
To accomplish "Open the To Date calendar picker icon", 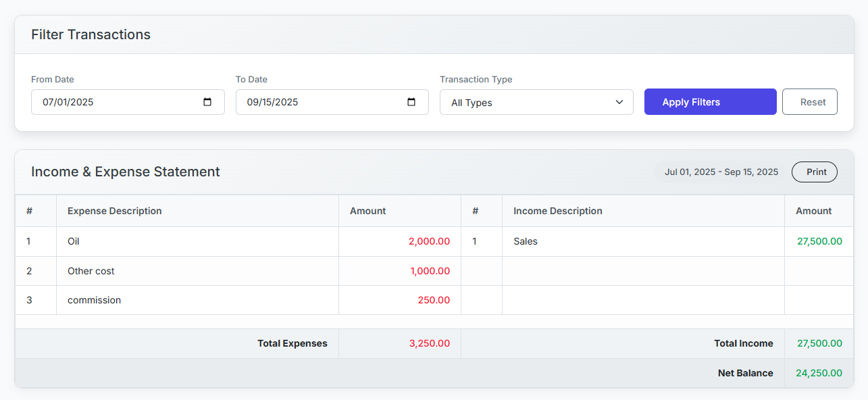I will click(411, 102).
